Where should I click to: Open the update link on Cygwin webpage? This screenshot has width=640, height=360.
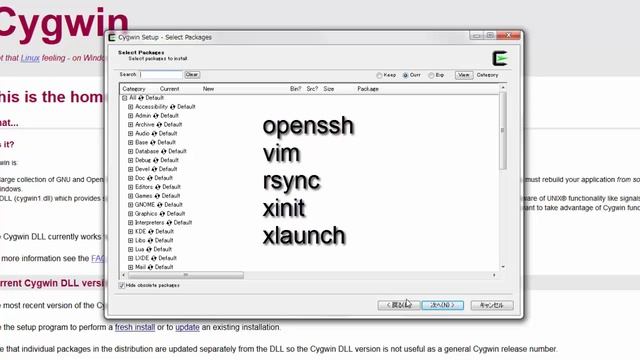[x=187, y=327]
